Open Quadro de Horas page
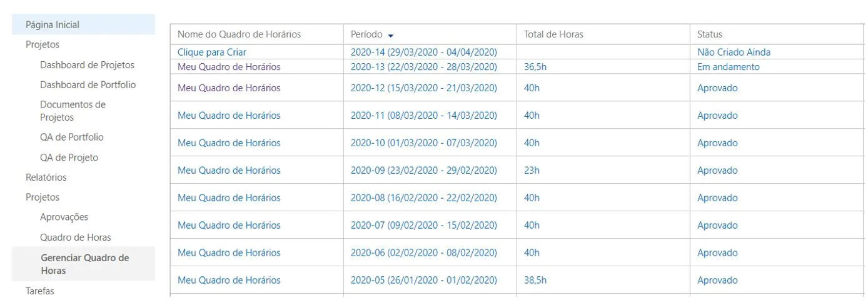 [x=76, y=237]
